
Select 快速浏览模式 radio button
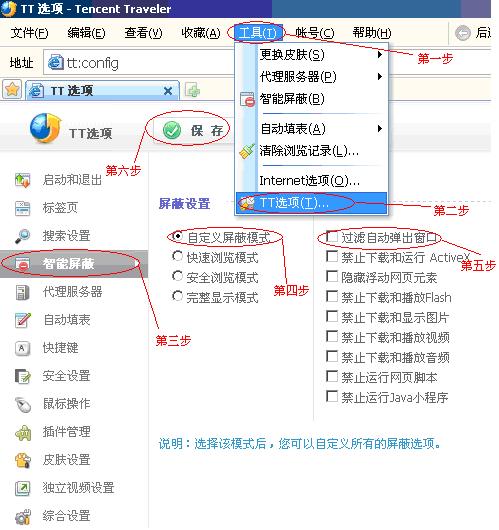[177, 256]
